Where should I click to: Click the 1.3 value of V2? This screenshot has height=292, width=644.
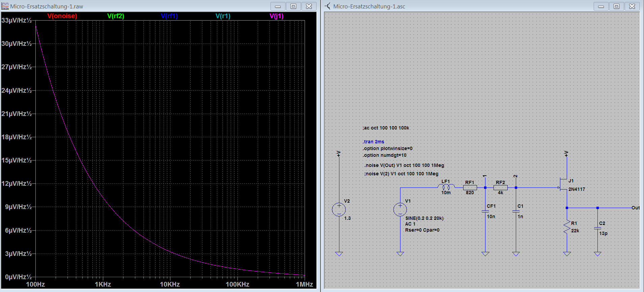[x=347, y=218]
